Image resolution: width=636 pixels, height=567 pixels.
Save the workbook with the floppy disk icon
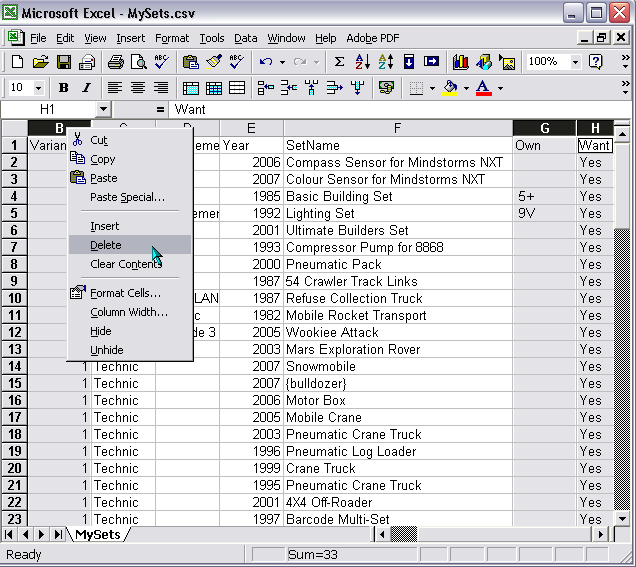pos(64,62)
